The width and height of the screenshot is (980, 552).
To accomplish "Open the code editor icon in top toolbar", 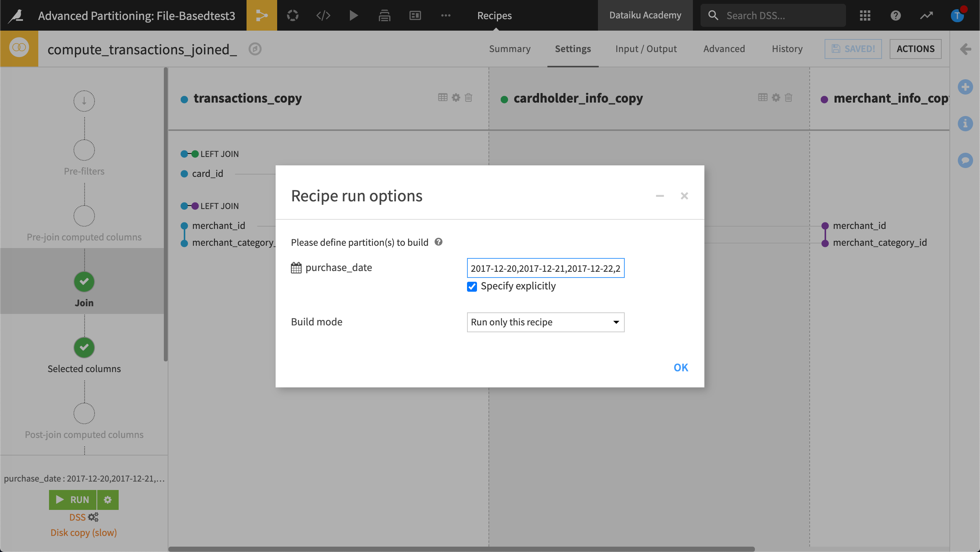I will [323, 15].
